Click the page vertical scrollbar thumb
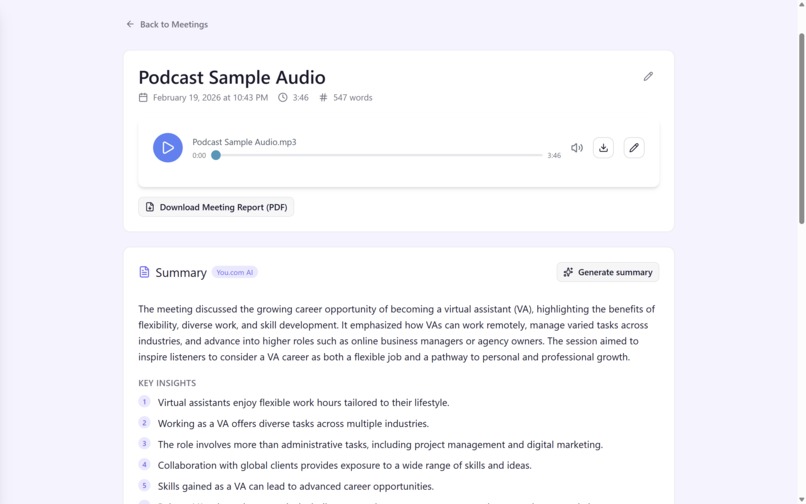 [801, 129]
